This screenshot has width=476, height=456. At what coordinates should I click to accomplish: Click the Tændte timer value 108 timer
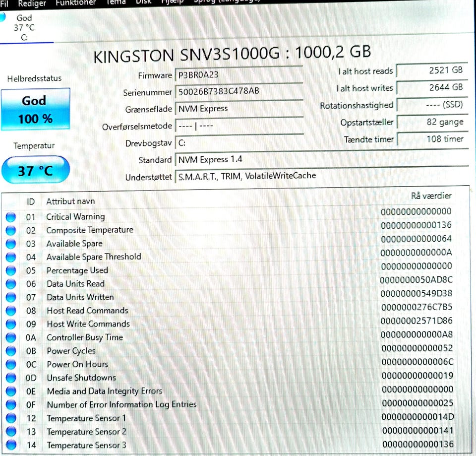tap(432, 139)
